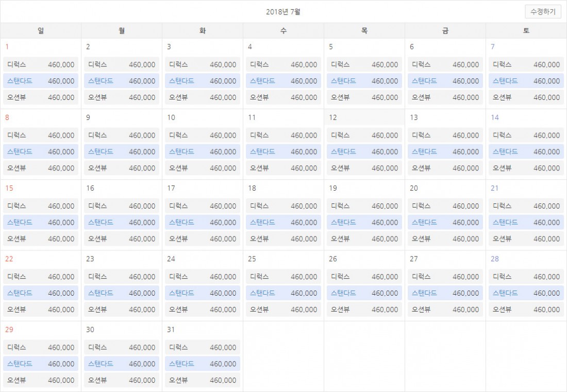Open the 스탠다드 rate on July 24
Image resolution: width=567 pixels, height=392 pixels.
pos(203,293)
